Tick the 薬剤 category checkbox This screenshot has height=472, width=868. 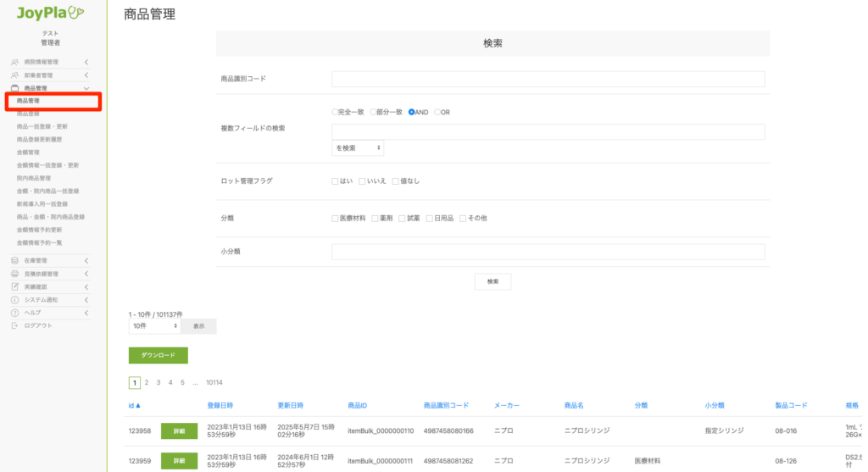[375, 218]
